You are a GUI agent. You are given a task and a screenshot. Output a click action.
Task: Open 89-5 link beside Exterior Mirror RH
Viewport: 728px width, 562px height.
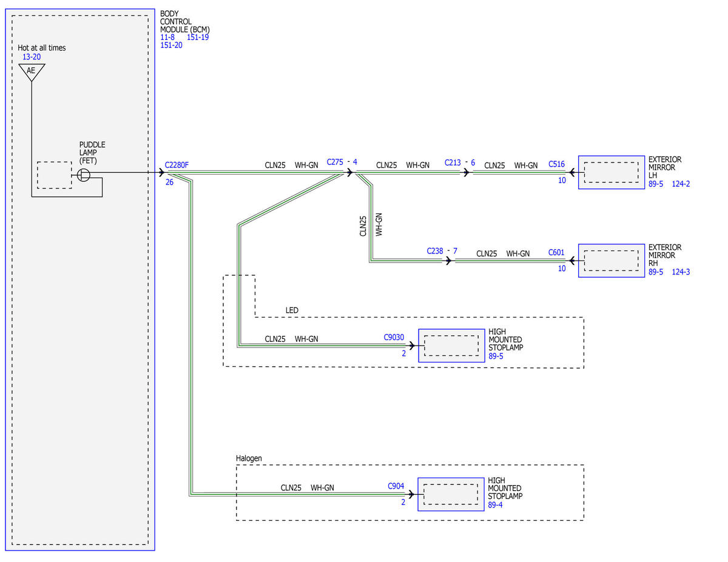tap(656, 272)
